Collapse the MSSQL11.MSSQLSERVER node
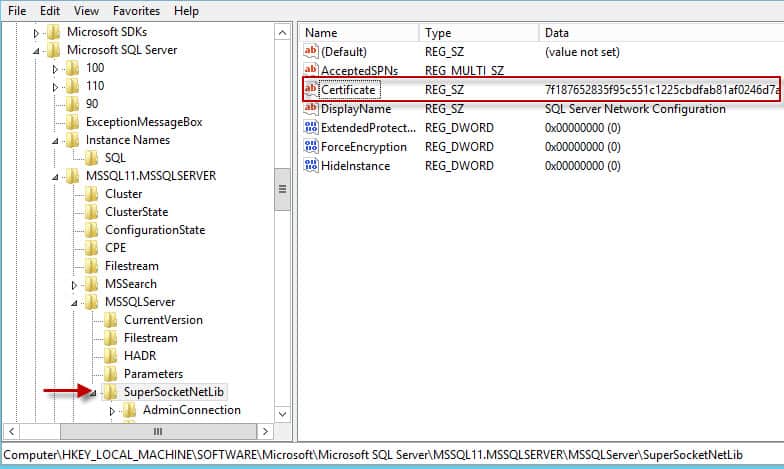This screenshot has height=469, width=784. click(55, 176)
